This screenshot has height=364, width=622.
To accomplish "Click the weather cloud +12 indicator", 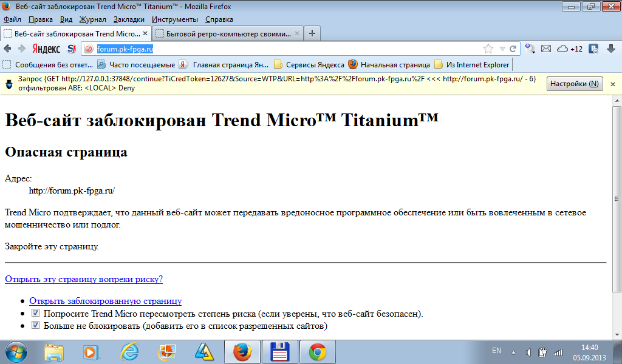I will (569, 49).
